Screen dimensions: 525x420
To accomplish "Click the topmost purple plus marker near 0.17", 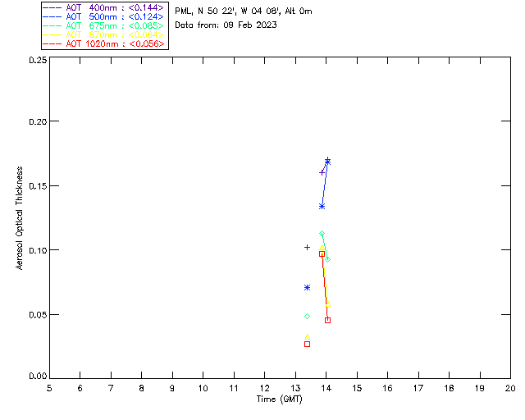I will 328,159.
